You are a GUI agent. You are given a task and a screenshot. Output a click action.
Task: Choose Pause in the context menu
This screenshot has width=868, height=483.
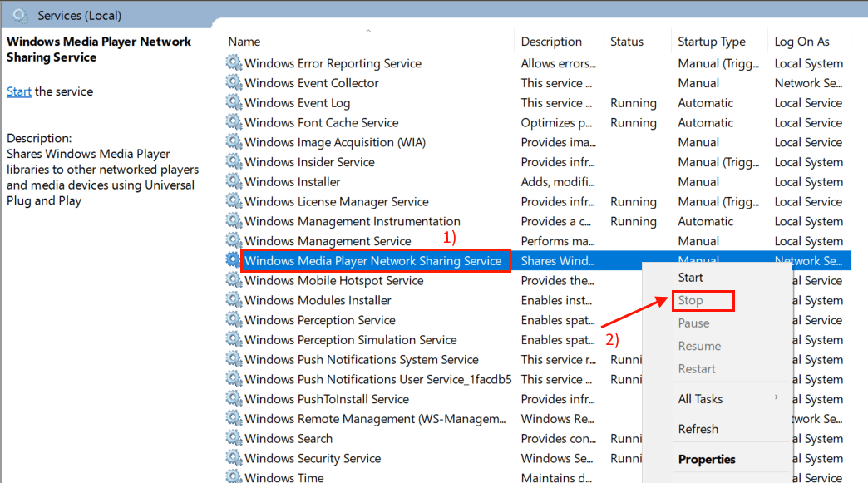tap(693, 323)
